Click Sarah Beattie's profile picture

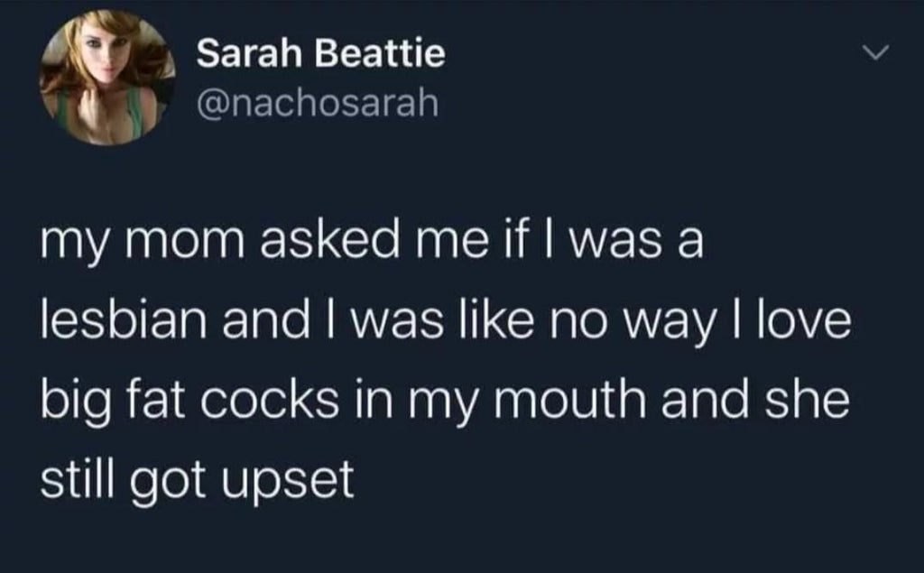(107, 79)
